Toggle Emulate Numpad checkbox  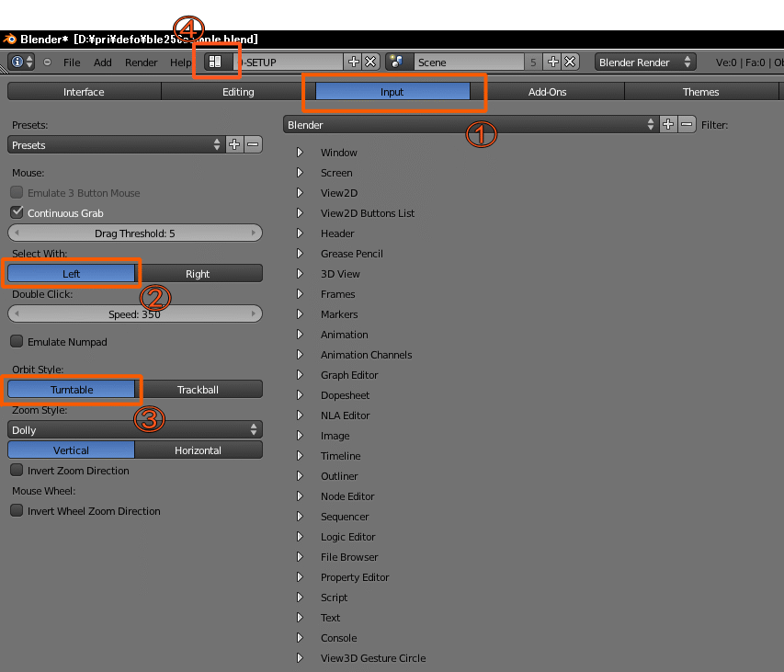pyautogui.click(x=17, y=341)
